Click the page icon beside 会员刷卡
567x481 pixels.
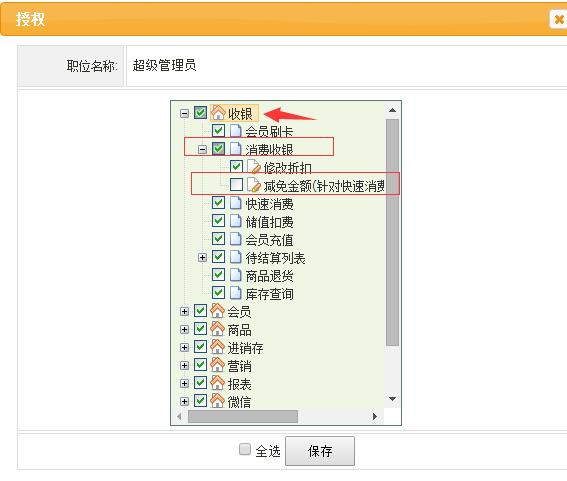click(236, 131)
